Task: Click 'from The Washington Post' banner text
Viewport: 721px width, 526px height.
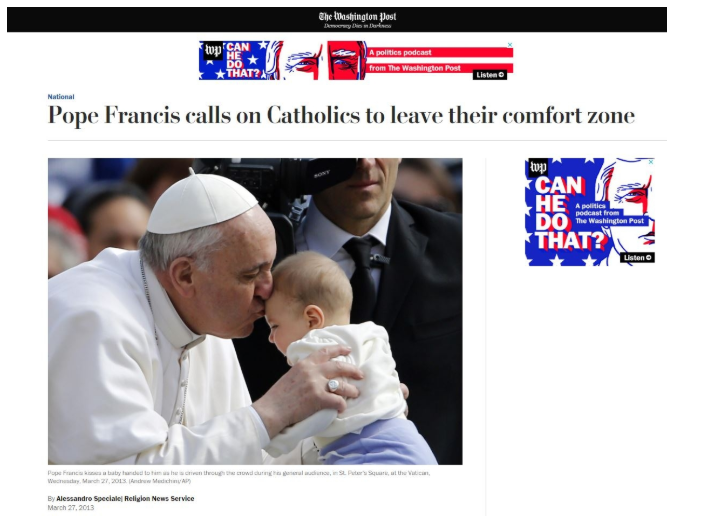Action: (x=414, y=68)
